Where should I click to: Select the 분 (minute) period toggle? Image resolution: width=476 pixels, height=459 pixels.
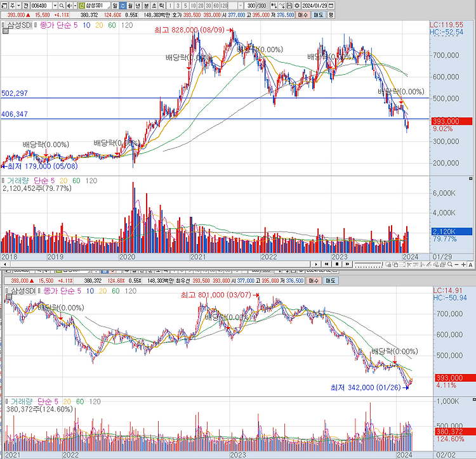[146, 6]
